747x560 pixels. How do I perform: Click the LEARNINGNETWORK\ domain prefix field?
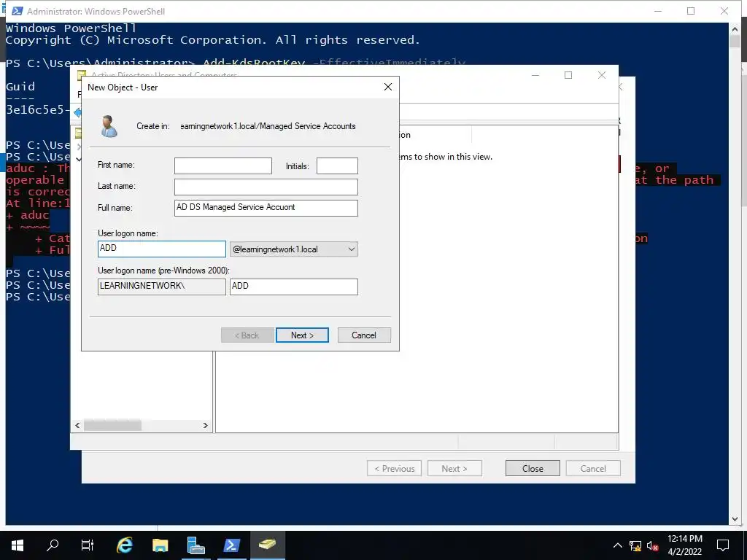tap(161, 286)
